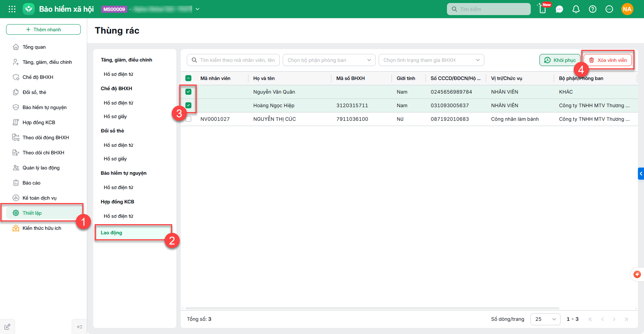The image size is (644, 334).
Task: Check the NGUYỄN THỊ CÚC row checkbox
Action: [188, 119]
